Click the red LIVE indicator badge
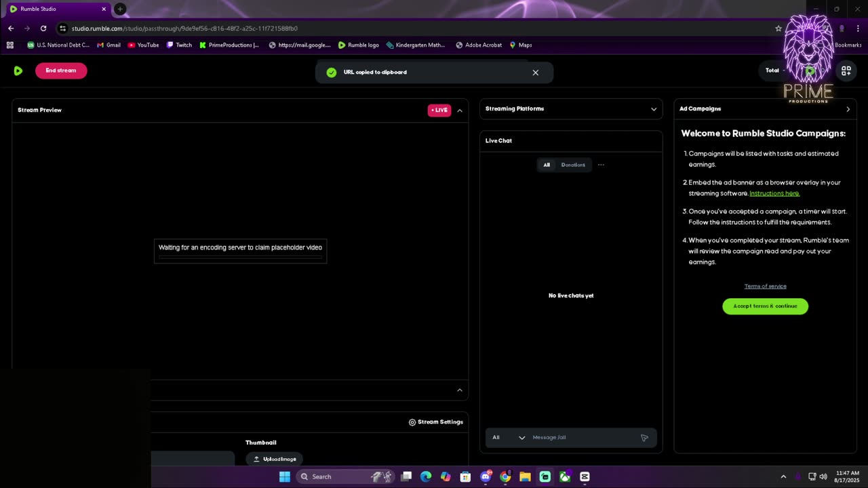 [x=439, y=110]
